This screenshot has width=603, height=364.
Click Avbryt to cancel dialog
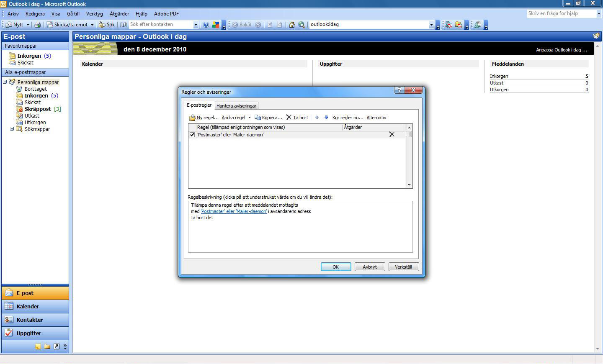(x=370, y=267)
